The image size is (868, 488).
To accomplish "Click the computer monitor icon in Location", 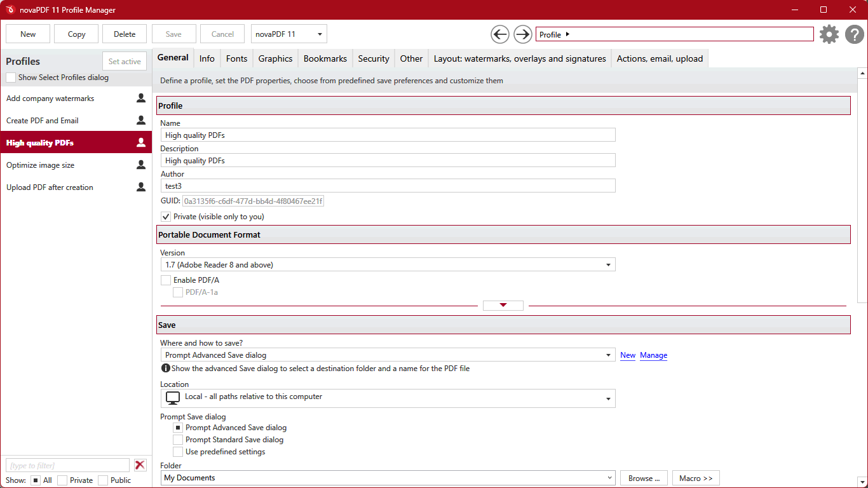I will click(173, 398).
